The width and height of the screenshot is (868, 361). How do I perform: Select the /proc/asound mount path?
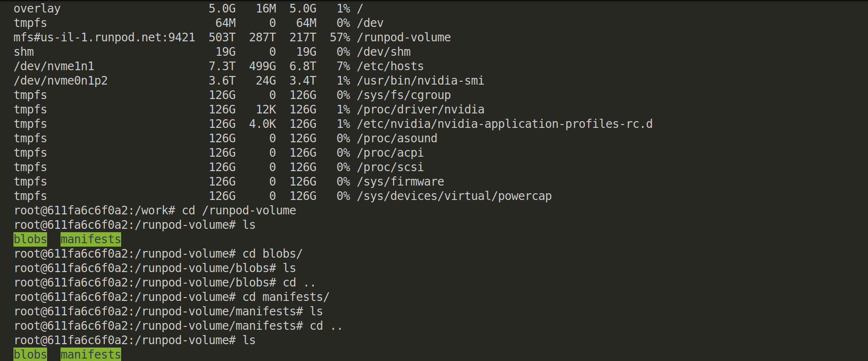[x=397, y=138]
